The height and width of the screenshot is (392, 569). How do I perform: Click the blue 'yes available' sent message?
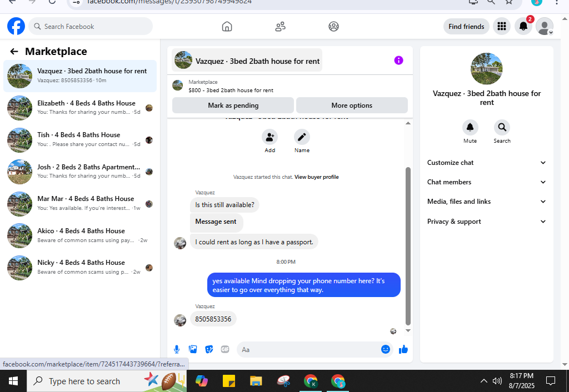pyautogui.click(x=304, y=285)
